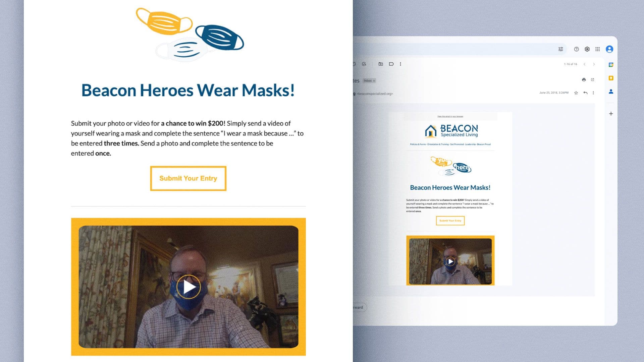
Task: Click the add to tasks icon
Action: tap(364, 64)
